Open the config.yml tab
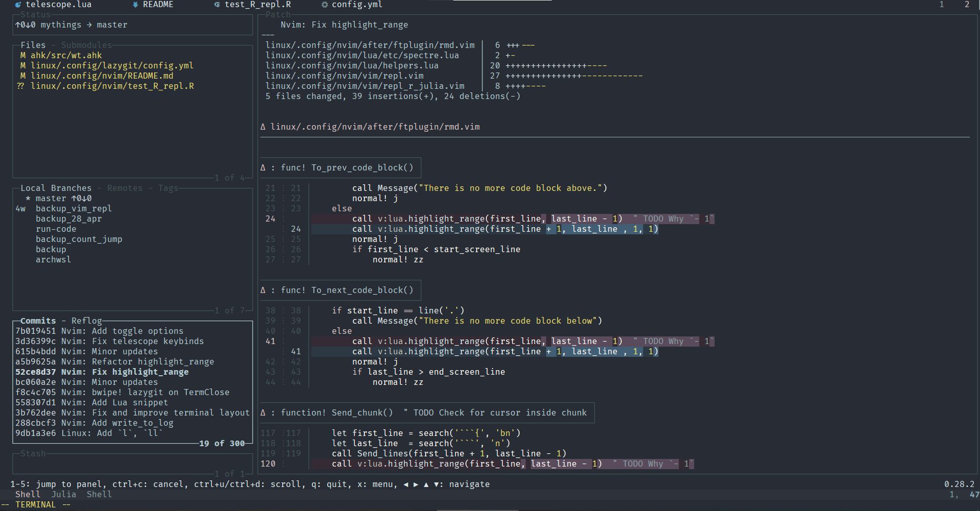This screenshot has height=511, width=980. (357, 5)
